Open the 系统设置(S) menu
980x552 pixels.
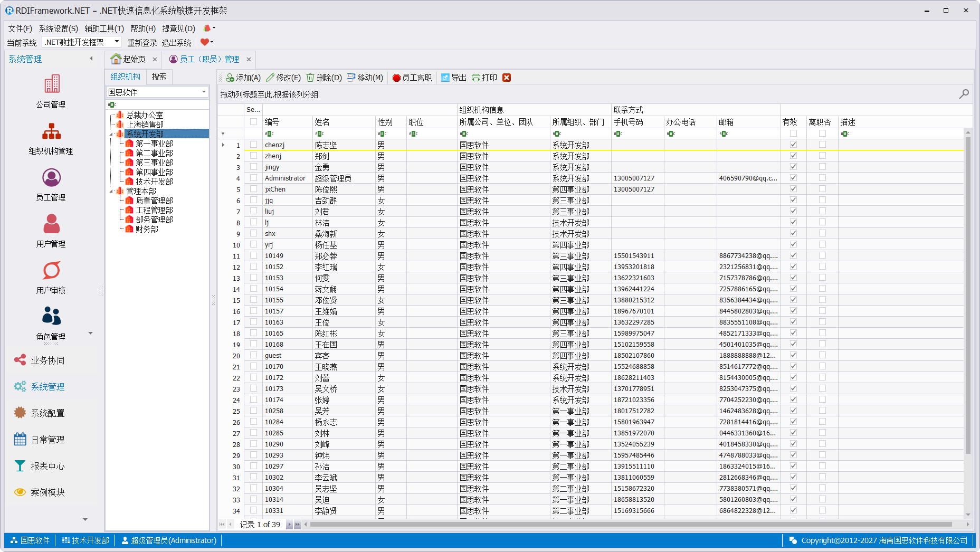(x=58, y=28)
